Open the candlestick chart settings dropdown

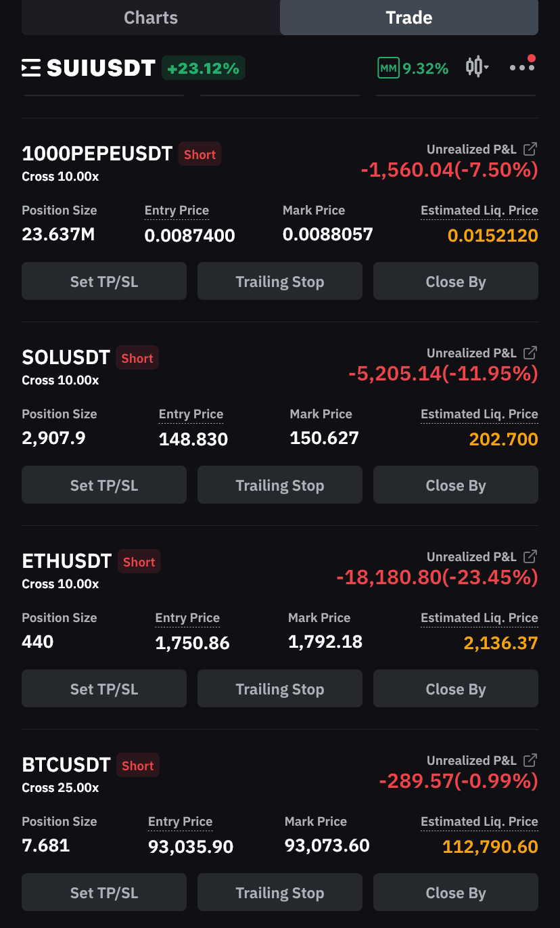477,67
